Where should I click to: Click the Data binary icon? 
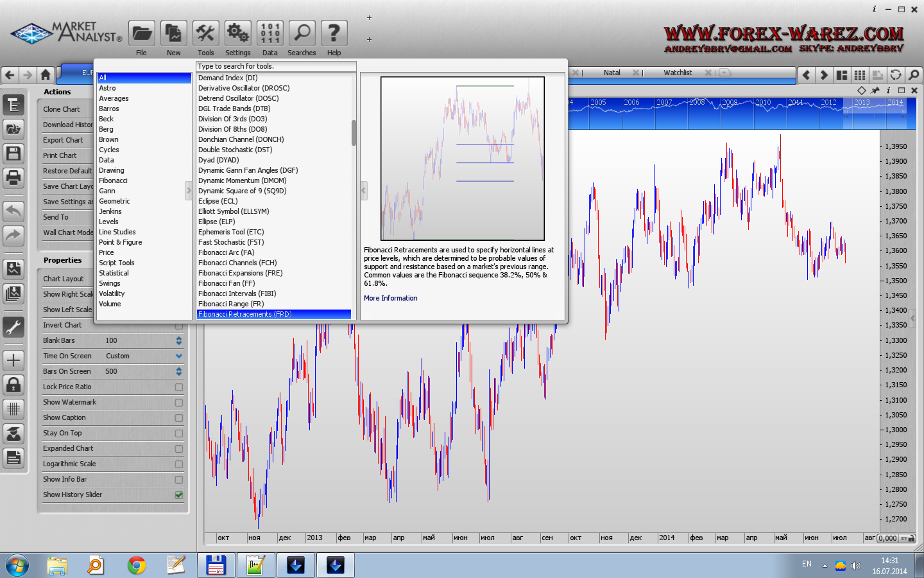tap(269, 33)
